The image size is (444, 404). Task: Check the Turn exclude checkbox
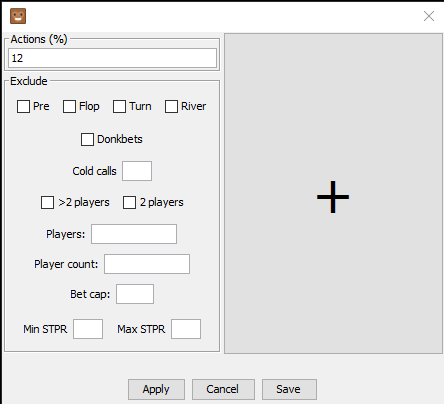(119, 107)
